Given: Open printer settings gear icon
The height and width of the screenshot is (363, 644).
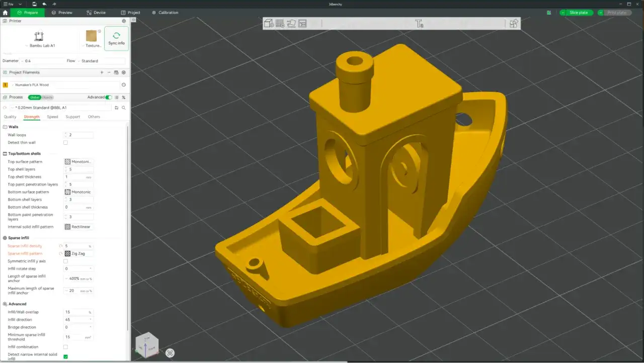Looking at the screenshot, I should point(124,21).
